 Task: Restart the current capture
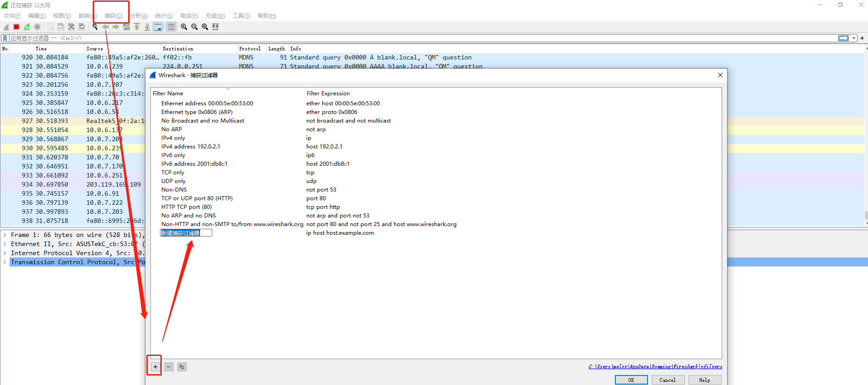click(x=27, y=27)
